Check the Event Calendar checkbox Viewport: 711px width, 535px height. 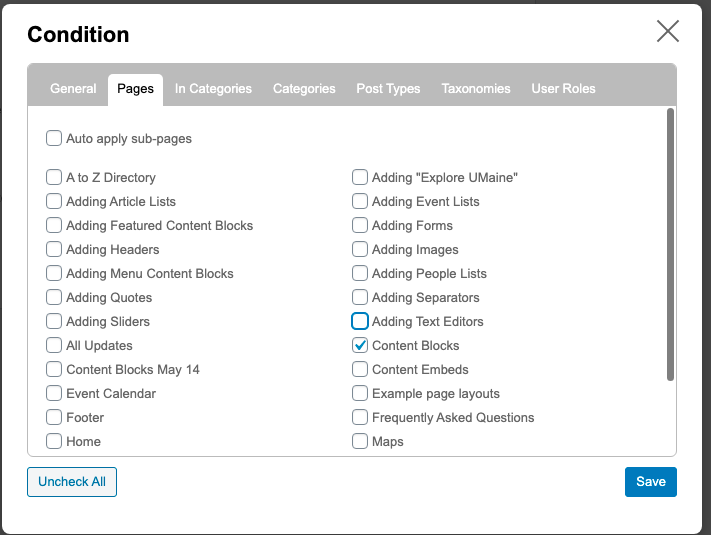pos(54,393)
